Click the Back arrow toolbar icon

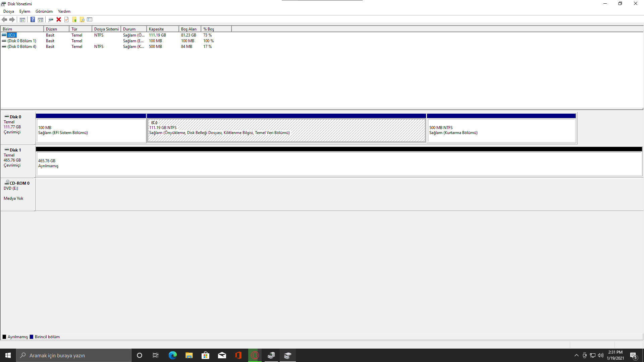click(x=4, y=19)
